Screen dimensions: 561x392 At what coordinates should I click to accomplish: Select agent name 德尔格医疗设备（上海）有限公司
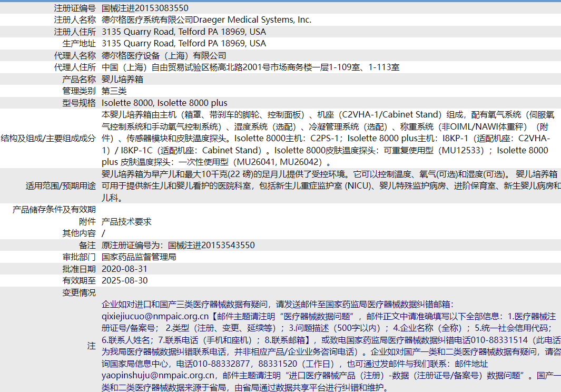click(164, 55)
